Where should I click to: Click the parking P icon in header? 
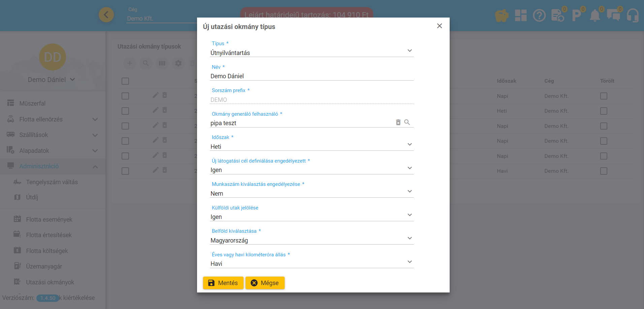[x=576, y=16]
